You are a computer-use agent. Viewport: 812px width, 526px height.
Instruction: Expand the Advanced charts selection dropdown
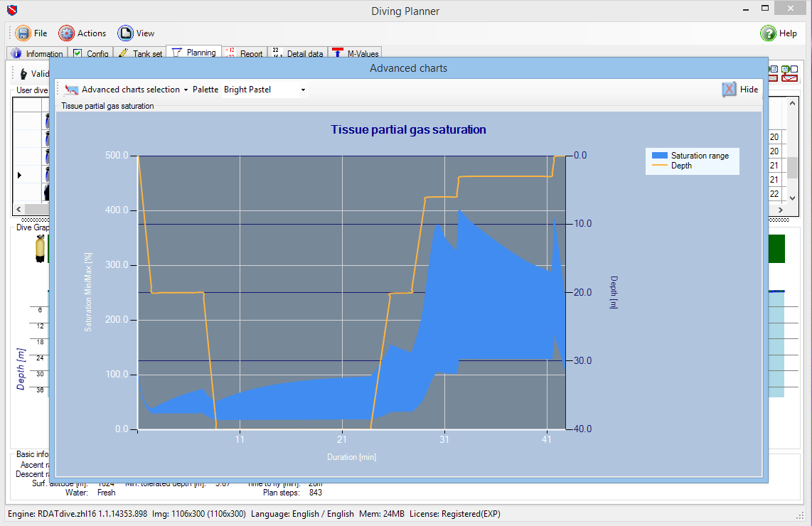(186, 90)
